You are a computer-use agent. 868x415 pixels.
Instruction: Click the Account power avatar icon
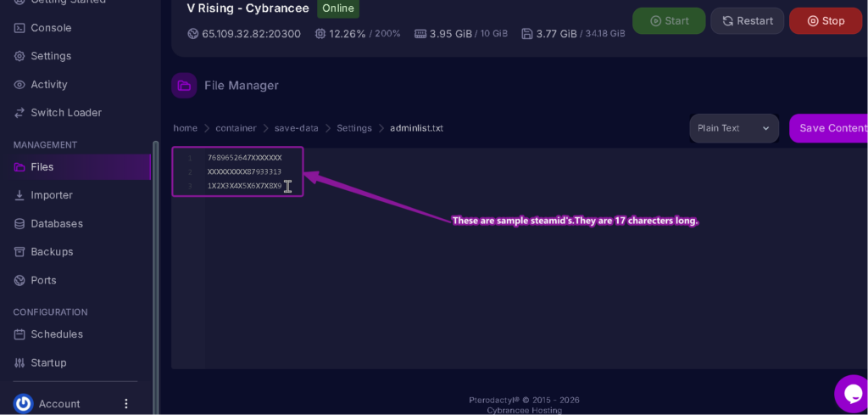tap(23, 403)
